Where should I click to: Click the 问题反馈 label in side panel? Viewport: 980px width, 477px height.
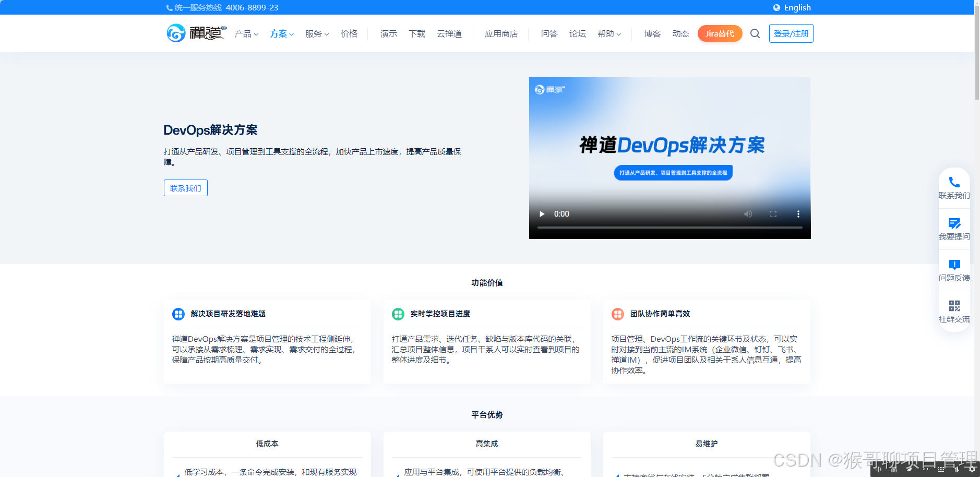point(954,278)
